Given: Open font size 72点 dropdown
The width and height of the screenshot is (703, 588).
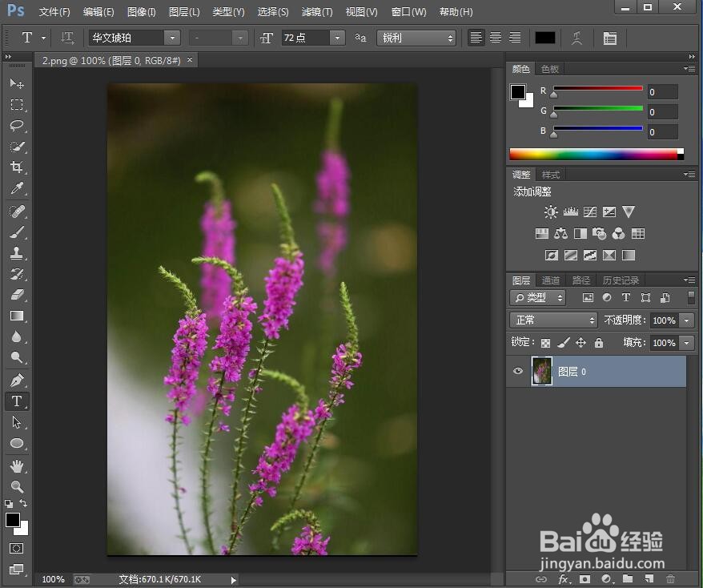Looking at the screenshot, I should (337, 38).
